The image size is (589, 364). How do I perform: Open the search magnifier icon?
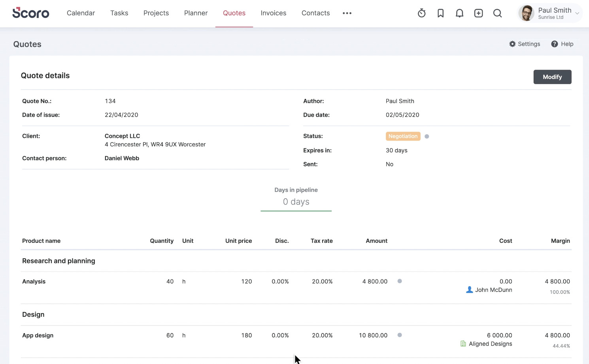pos(498,13)
